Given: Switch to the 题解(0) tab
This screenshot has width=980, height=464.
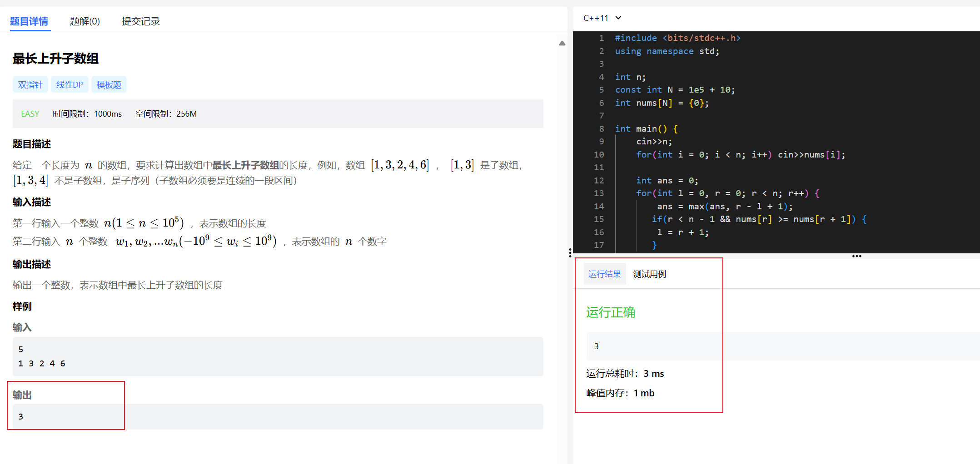Looking at the screenshot, I should click(x=85, y=21).
